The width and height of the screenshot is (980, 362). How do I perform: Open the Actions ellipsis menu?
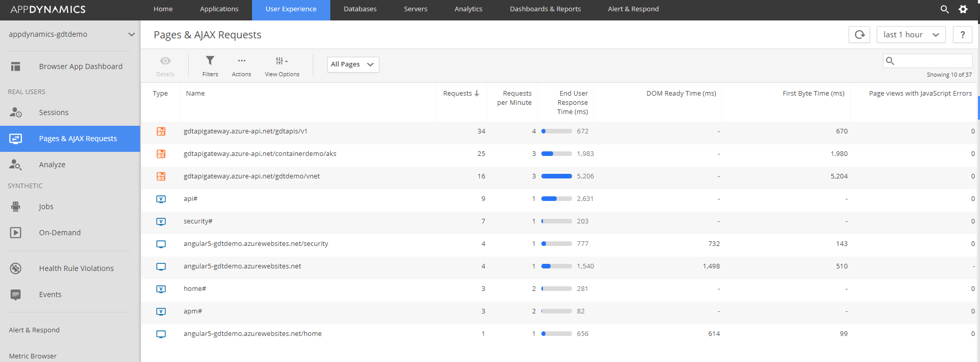coord(242,60)
